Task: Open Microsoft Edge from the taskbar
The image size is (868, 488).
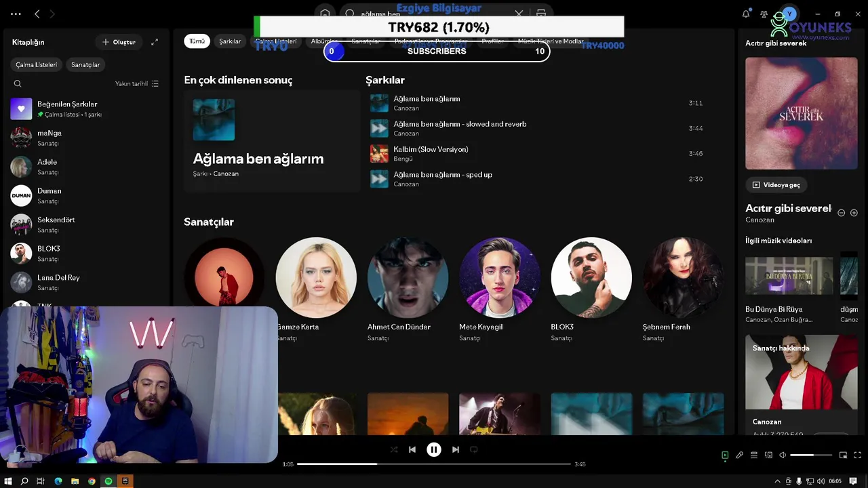Action: tap(58, 481)
